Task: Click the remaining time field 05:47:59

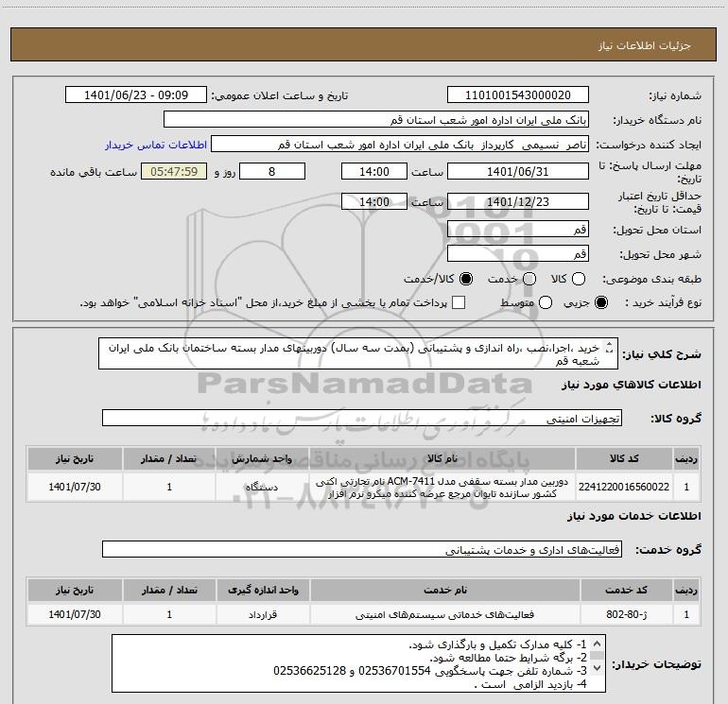Action: coord(174,171)
